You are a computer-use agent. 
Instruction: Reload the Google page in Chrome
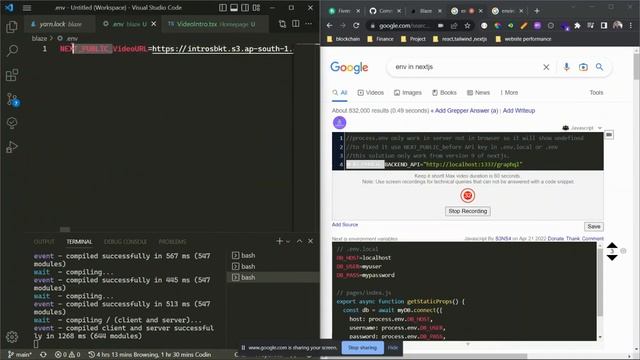(x=356, y=25)
